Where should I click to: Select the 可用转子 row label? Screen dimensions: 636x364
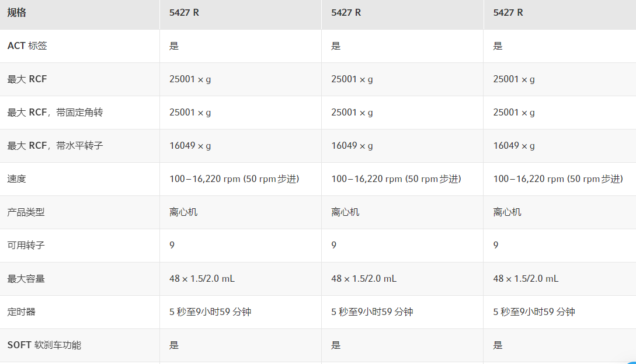click(x=26, y=246)
